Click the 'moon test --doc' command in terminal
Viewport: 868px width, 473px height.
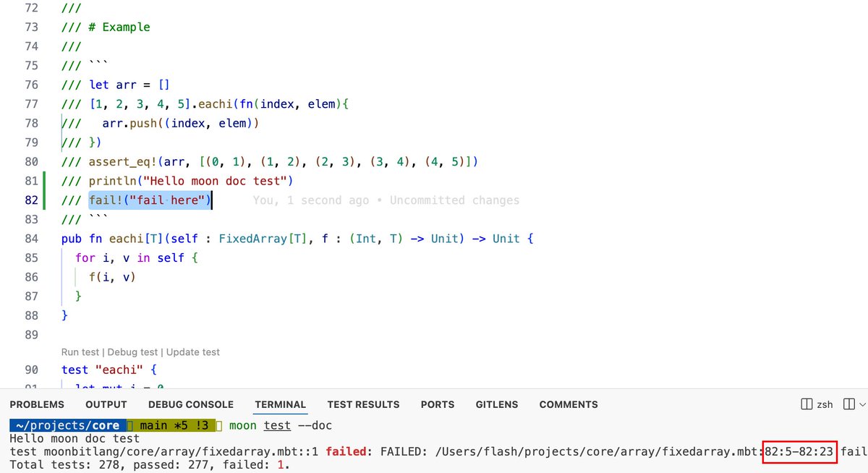[x=281, y=426]
